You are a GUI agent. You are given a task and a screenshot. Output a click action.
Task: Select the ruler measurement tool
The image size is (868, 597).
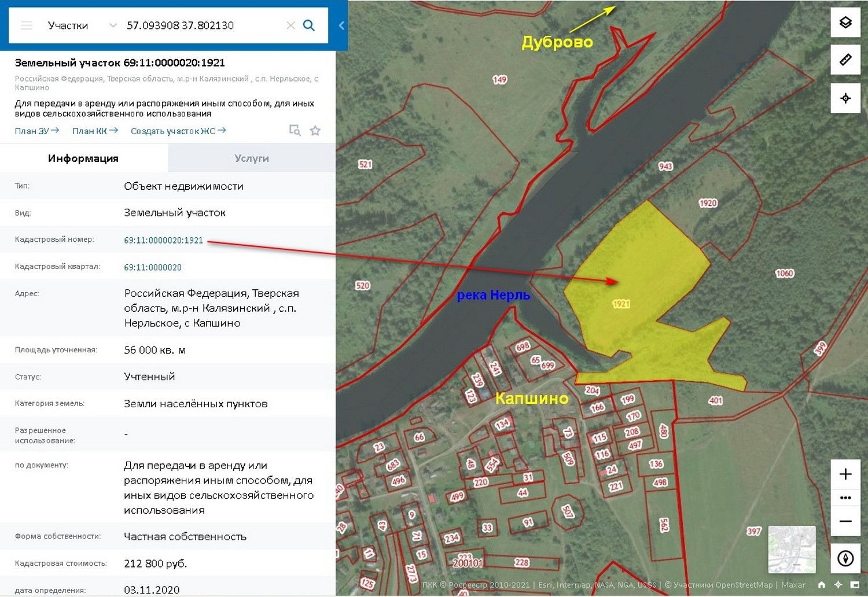[x=845, y=60]
